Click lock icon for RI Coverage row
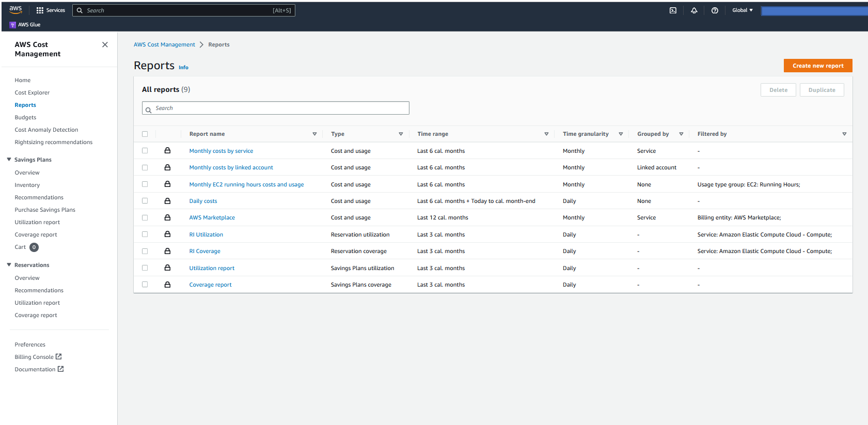The width and height of the screenshot is (868, 425). pos(167,251)
